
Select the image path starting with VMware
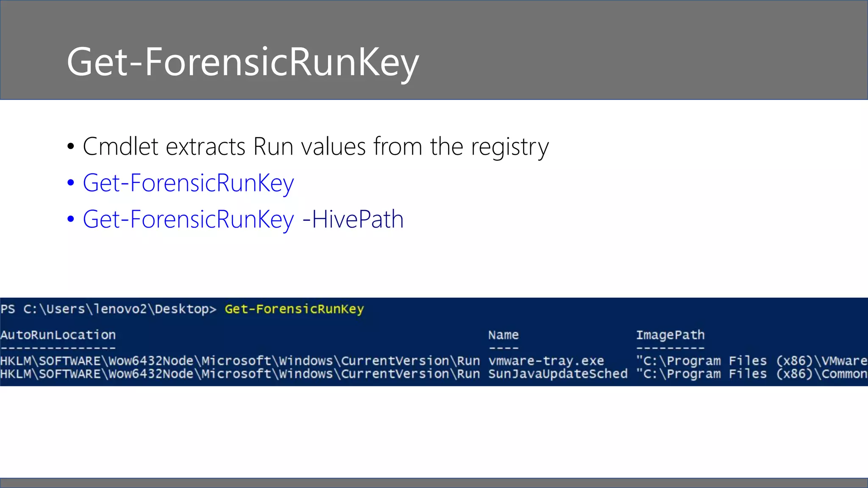[752, 361]
